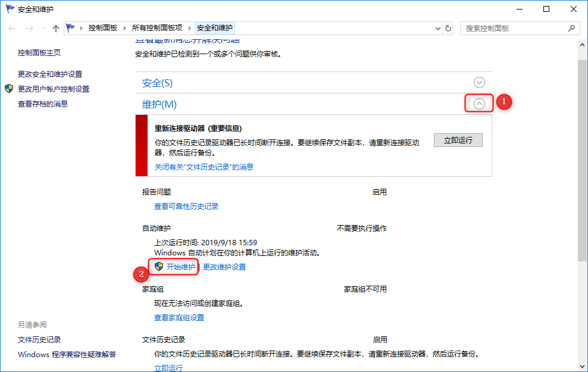Click 自动维护 label

157,229
